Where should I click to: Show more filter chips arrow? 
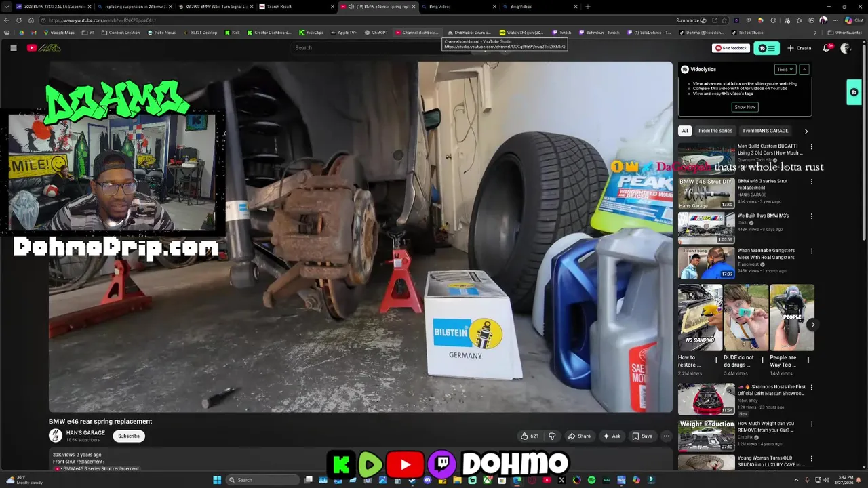coord(806,131)
